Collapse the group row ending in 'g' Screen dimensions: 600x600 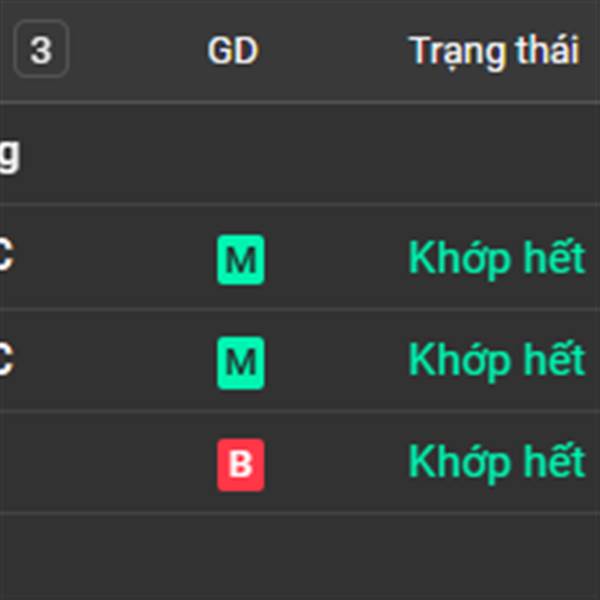[x=9, y=155]
